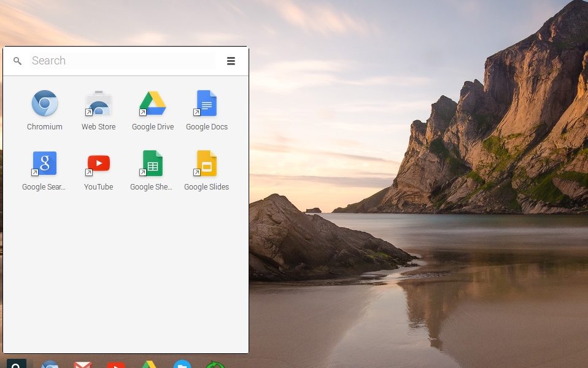The width and height of the screenshot is (588, 368).
Task: Open Chromium from the bottom shelf
Action: [x=50, y=364]
